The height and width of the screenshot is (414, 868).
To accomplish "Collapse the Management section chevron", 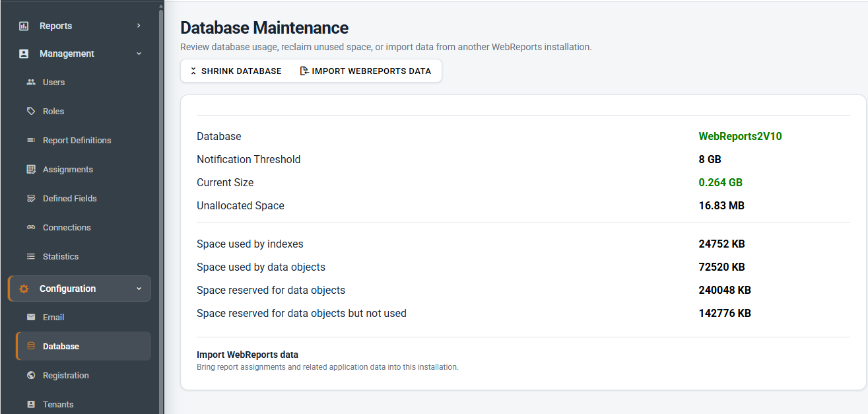I will tap(139, 53).
